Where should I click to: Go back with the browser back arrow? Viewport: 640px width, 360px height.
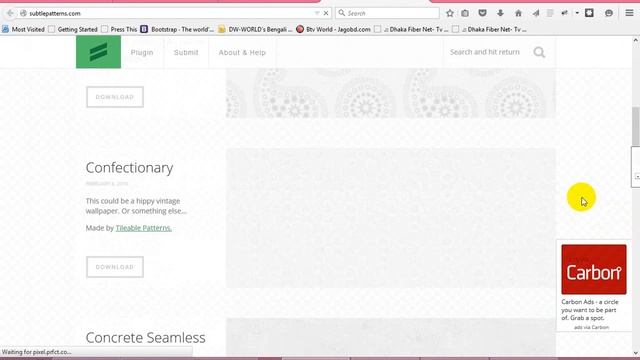[x=10, y=13]
